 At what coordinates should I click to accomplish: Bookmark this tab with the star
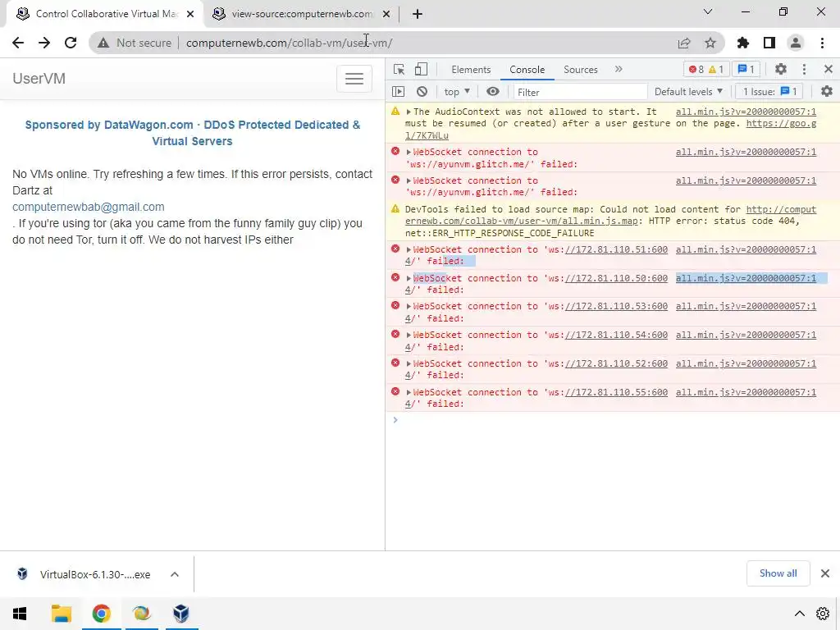click(710, 43)
